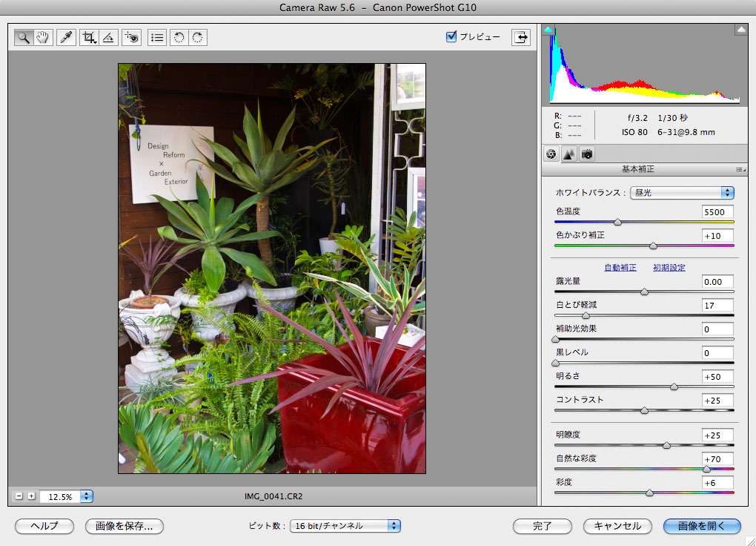Toggle full screen mode icon
Screen dimensions: 756x546
point(521,37)
